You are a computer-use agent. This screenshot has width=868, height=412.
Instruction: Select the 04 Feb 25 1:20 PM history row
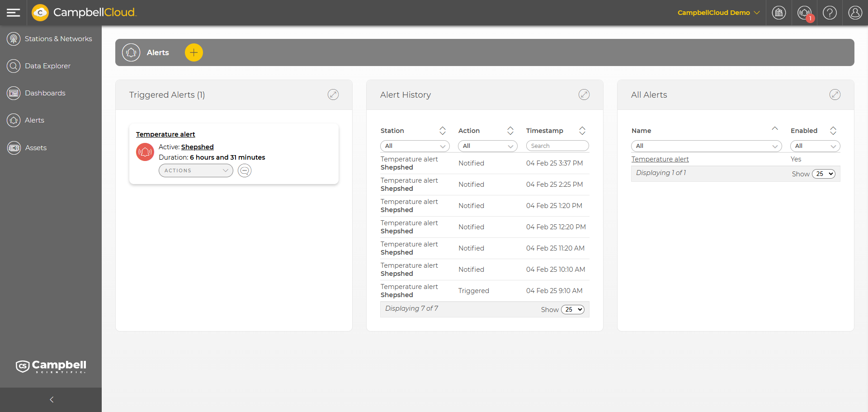[485, 206]
